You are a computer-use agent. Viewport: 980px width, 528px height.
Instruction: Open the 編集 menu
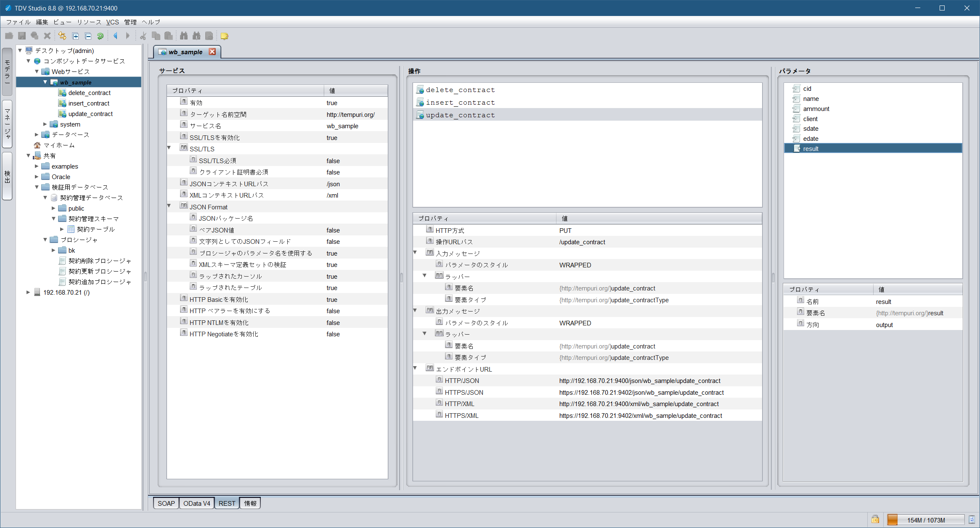(x=42, y=22)
